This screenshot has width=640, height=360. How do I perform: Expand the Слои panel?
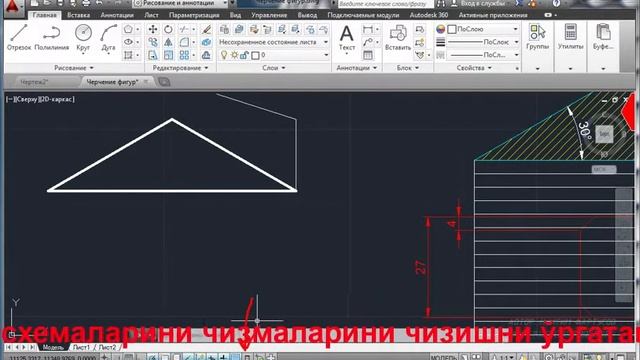[x=273, y=68]
